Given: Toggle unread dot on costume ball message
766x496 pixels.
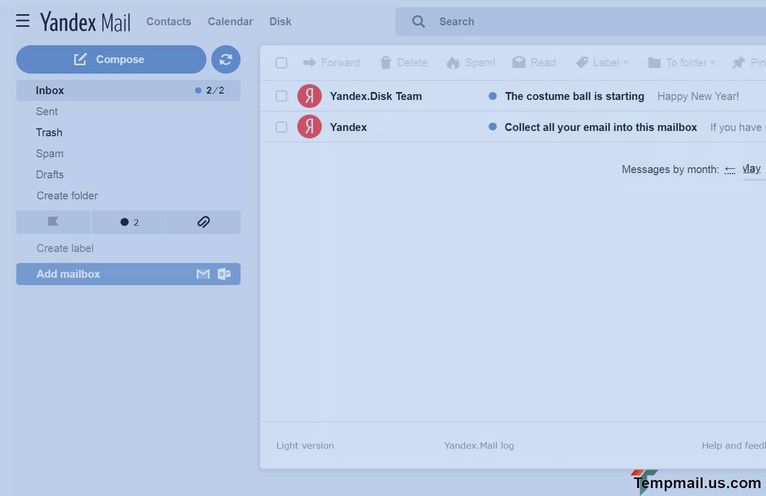Looking at the screenshot, I should click(492, 97).
